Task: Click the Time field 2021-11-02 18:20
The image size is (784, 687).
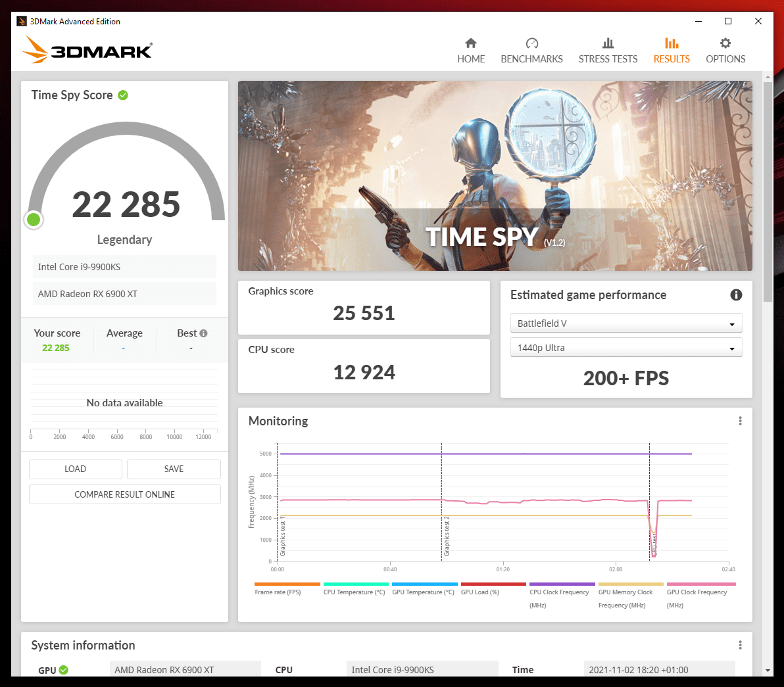Action: point(659,669)
